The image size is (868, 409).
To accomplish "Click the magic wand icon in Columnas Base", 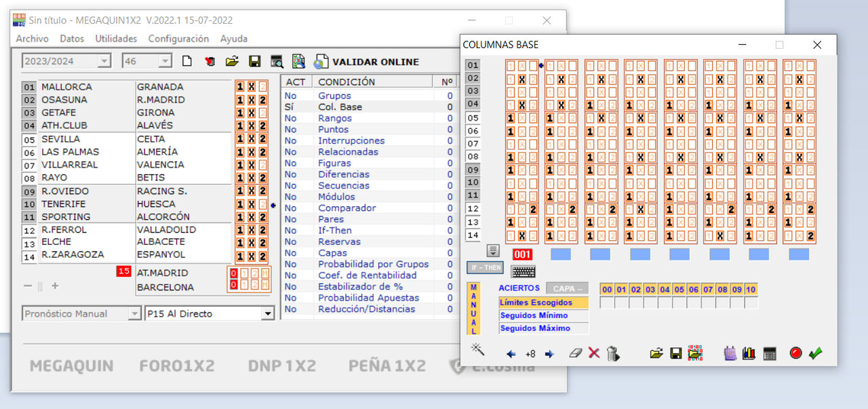I will click(x=477, y=349).
